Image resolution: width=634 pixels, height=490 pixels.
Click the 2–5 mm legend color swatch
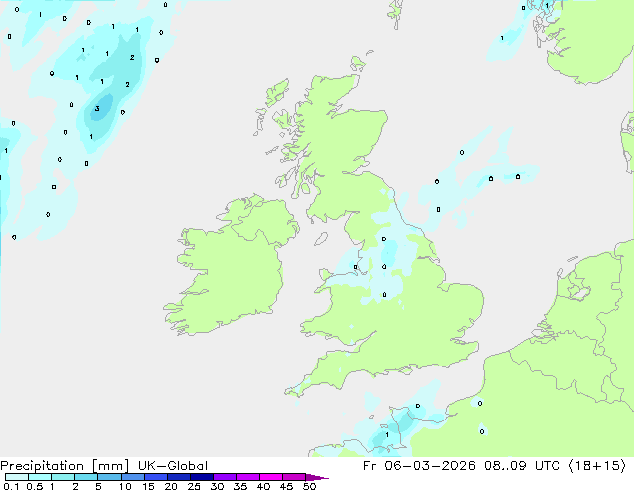(86, 477)
